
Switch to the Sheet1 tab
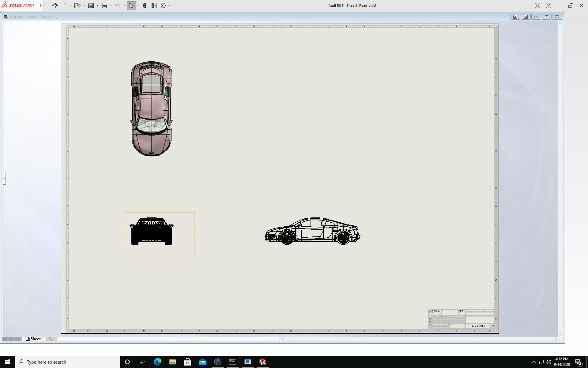click(x=34, y=339)
